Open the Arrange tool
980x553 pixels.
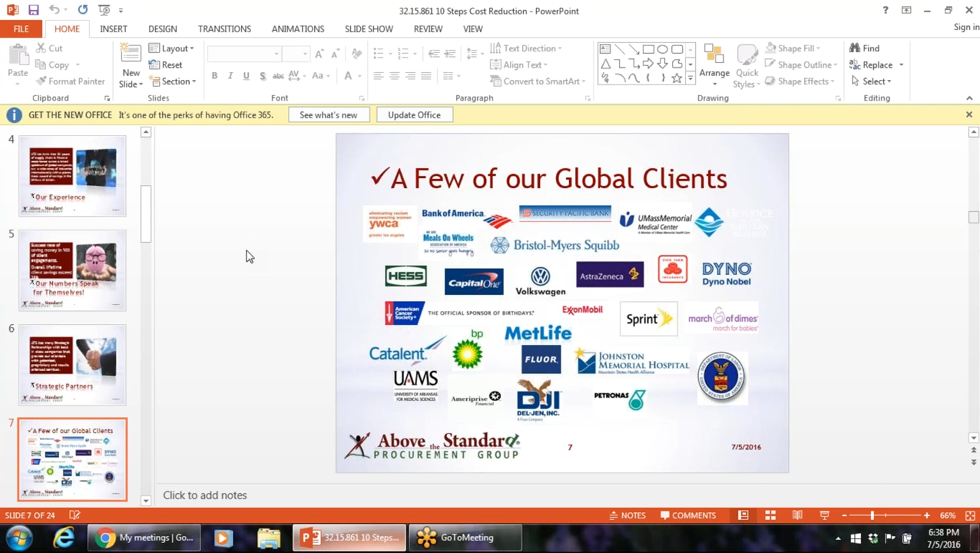pos(714,65)
